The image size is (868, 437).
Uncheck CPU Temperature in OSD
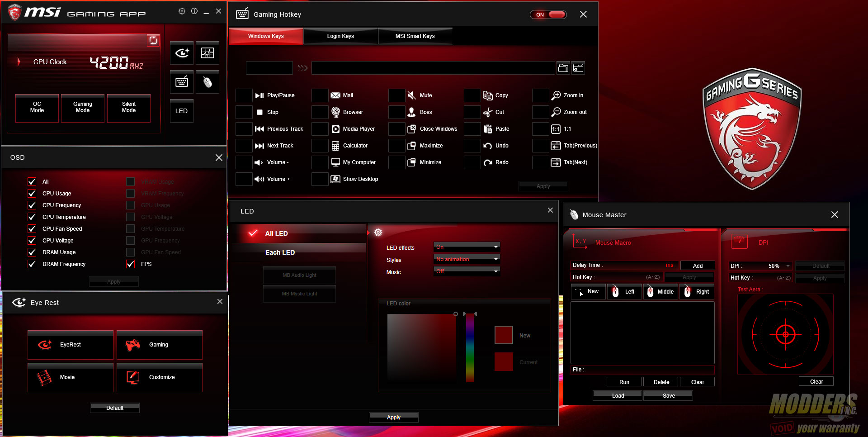[x=32, y=217]
